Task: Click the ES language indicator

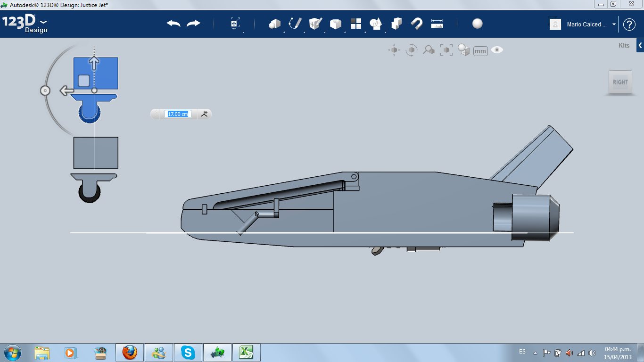Action: click(522, 352)
